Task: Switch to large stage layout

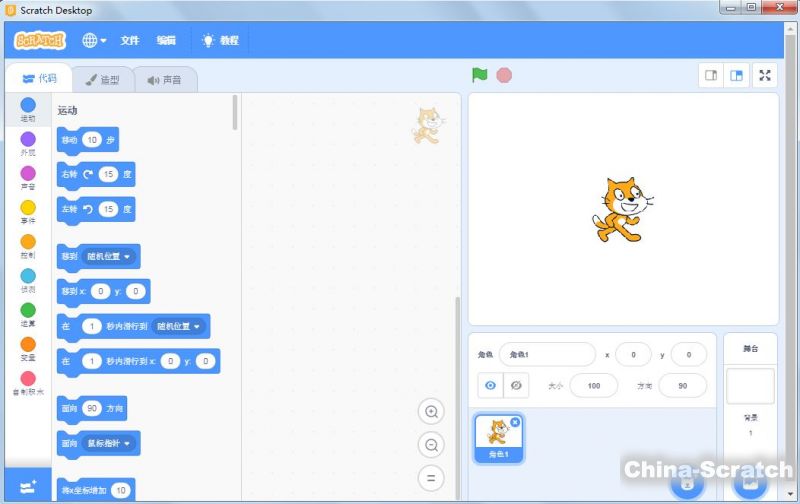Action: (736, 75)
